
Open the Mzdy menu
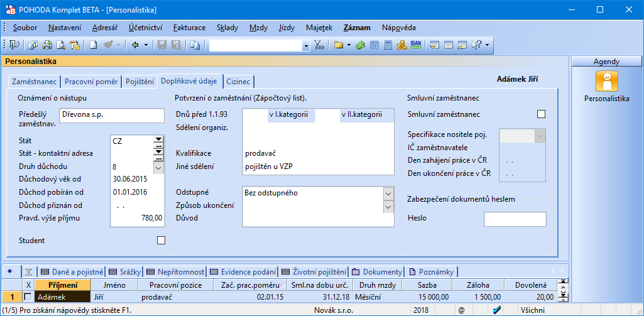pos(258,28)
